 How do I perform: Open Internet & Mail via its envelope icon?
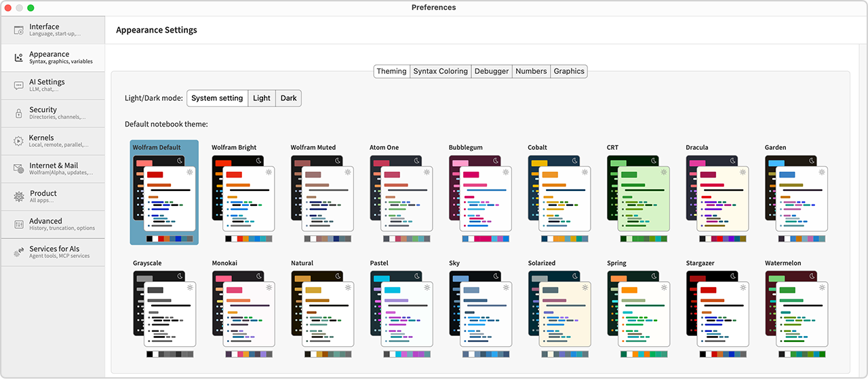[x=18, y=169]
